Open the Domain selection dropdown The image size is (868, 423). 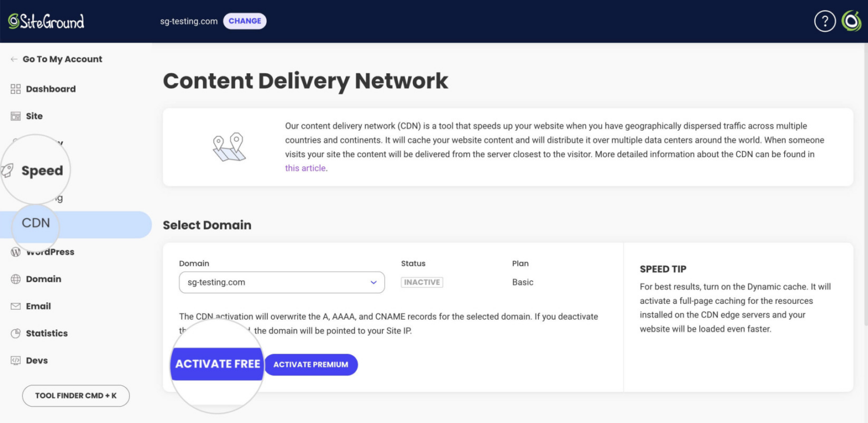tap(281, 282)
